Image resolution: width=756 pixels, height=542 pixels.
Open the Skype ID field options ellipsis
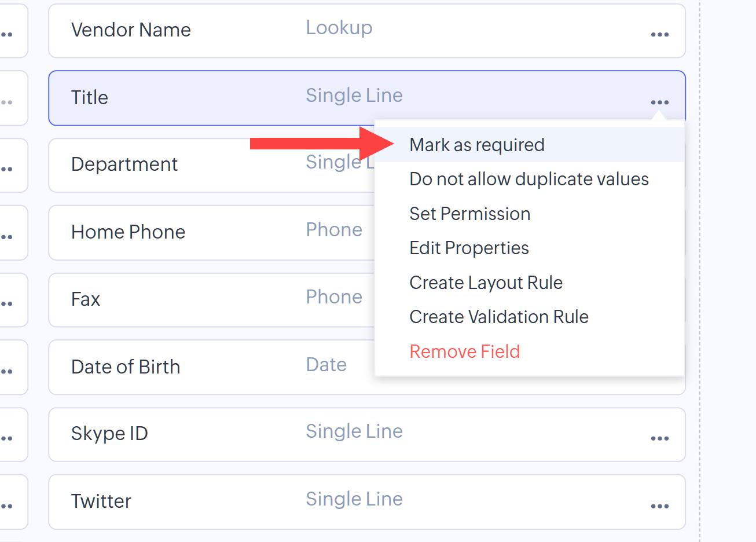pyautogui.click(x=659, y=438)
